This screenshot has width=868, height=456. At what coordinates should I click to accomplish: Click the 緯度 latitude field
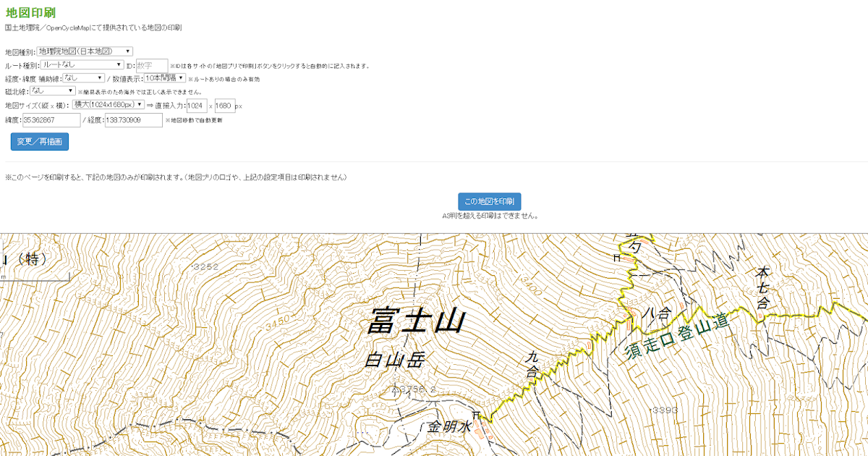[51, 120]
